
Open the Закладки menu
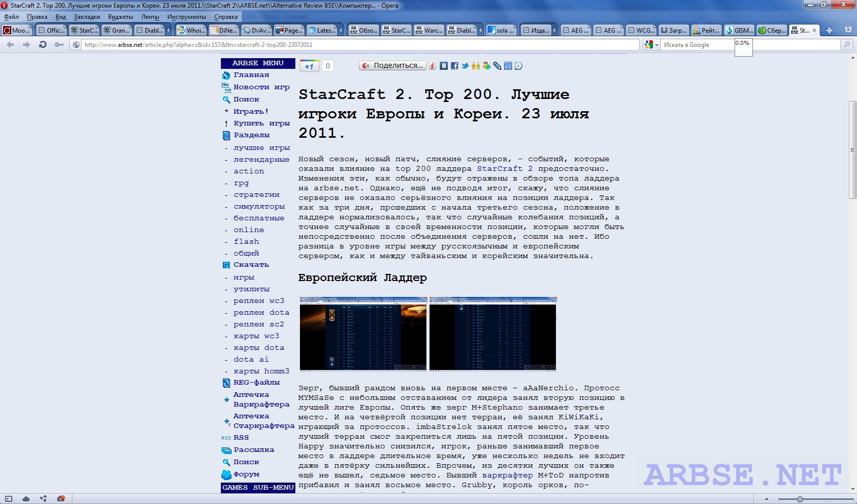(x=87, y=17)
